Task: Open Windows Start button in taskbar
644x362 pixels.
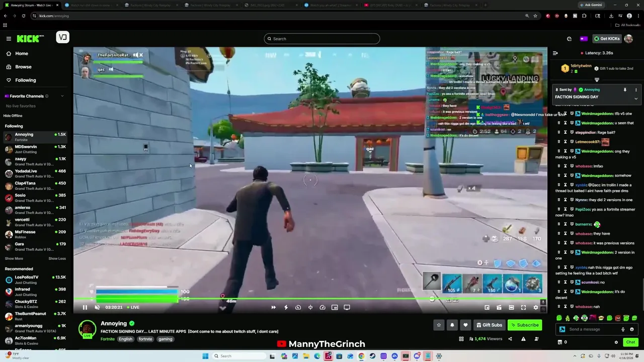Action: tap(205, 356)
